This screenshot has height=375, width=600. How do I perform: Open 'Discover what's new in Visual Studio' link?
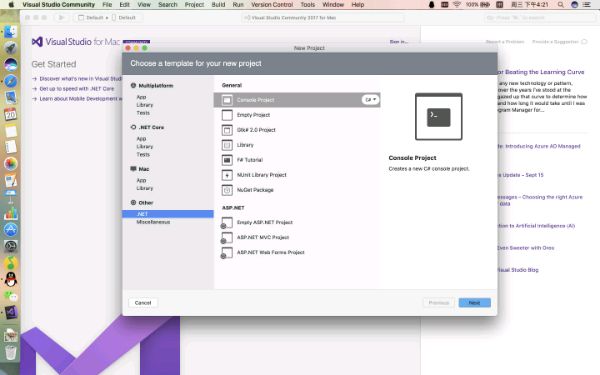[x=81, y=78]
